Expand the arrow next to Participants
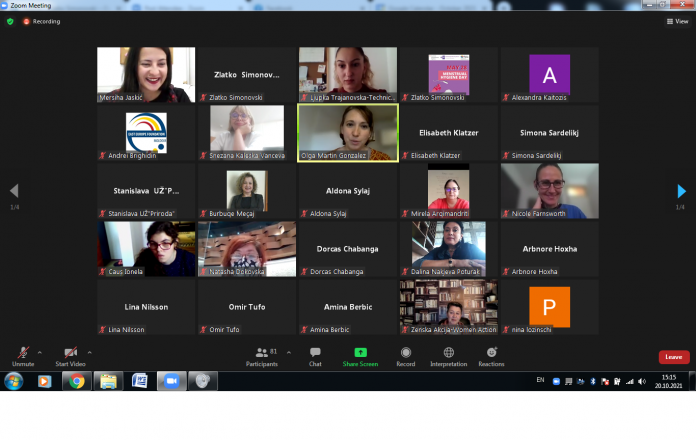Viewport: 696px width, 440px height. (x=289, y=352)
